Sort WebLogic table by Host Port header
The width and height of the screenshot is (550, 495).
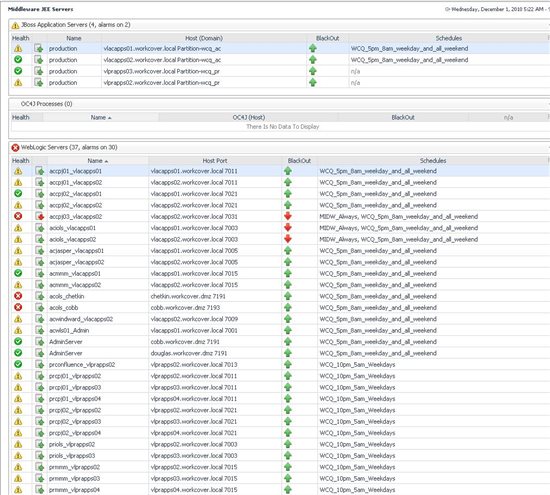coord(215,161)
